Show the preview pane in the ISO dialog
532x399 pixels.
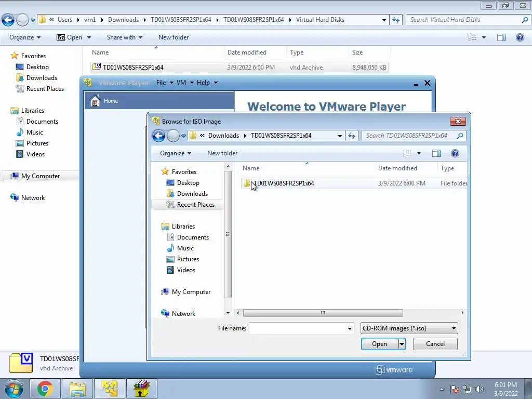436,153
